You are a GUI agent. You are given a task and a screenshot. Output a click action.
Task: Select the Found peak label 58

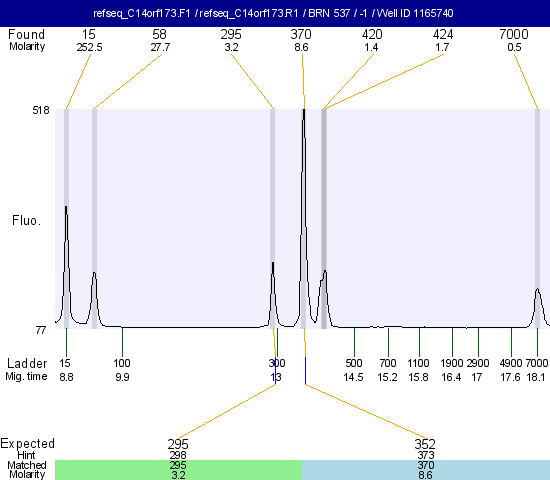[160, 35]
